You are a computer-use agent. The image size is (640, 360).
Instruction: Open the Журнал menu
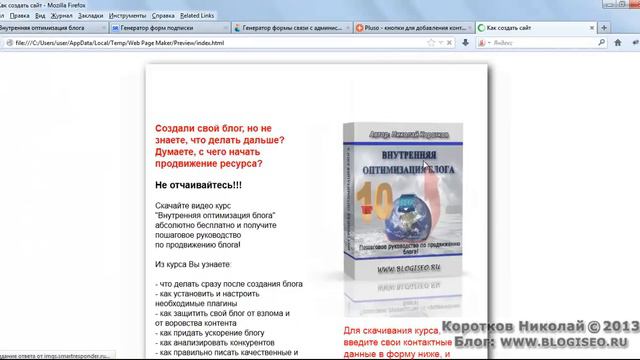61,16
